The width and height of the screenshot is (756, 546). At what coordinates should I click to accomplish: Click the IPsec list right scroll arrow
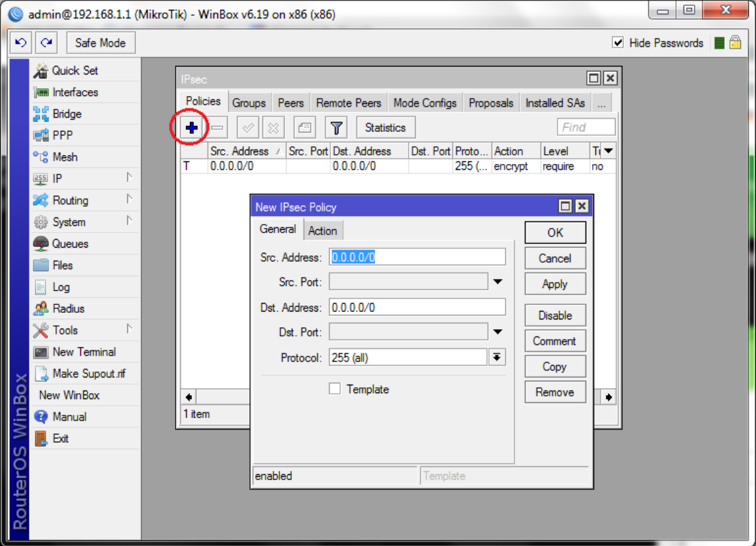[609, 397]
